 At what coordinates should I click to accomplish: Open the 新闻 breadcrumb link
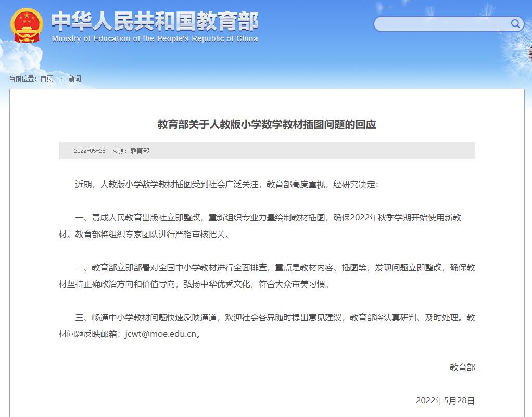73,79
